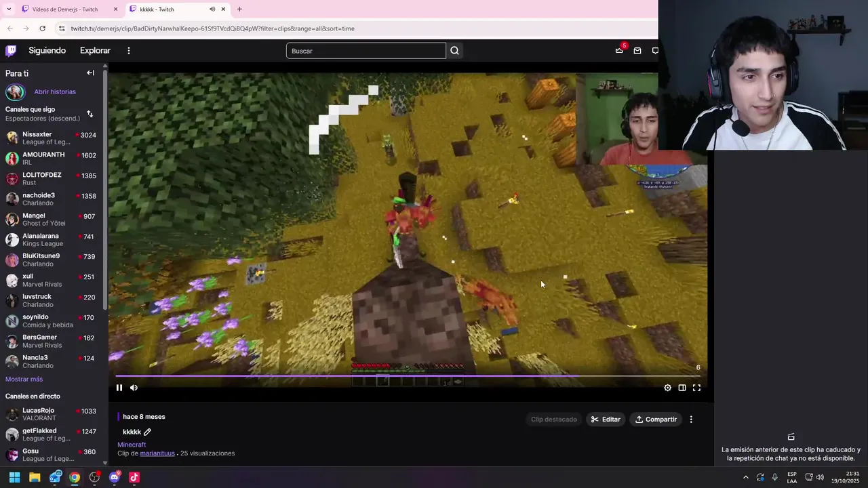The image size is (868, 488).
Task: Open File Explorer from taskbar
Action: [35, 477]
